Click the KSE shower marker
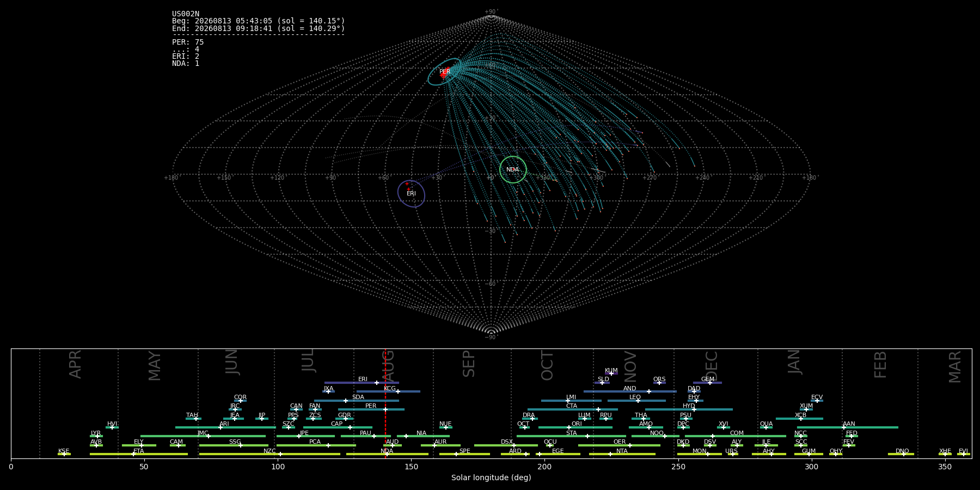 [x=64, y=454]
